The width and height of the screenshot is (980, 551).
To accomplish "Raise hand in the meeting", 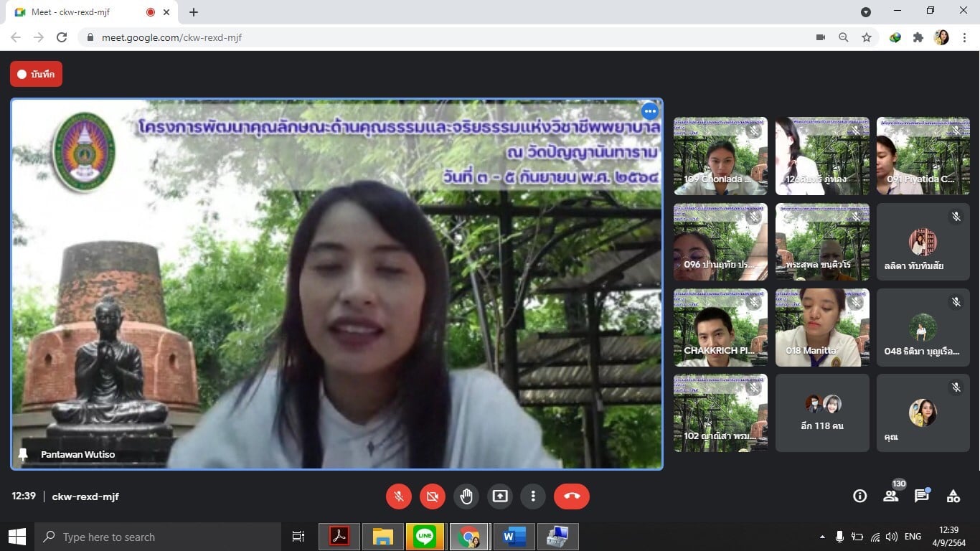I will coord(466,496).
